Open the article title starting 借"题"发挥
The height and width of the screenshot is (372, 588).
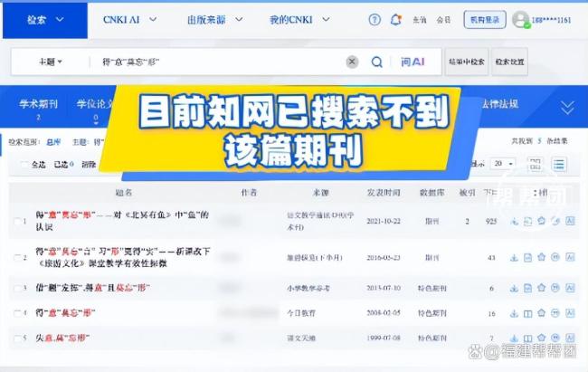point(92,288)
